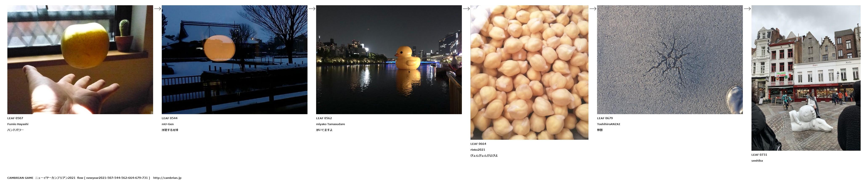Open the chickpeas close-up photo
Viewport: 868px width, 183px height.
(529, 72)
